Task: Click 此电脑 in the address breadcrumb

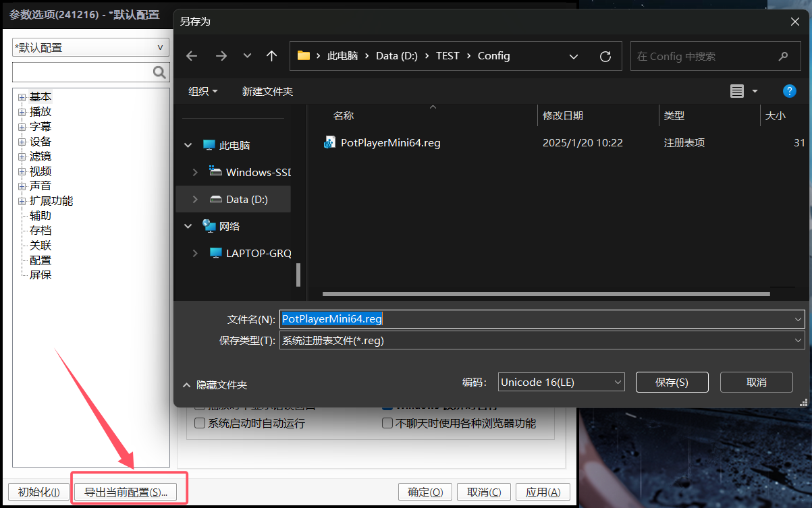Action: (x=342, y=56)
